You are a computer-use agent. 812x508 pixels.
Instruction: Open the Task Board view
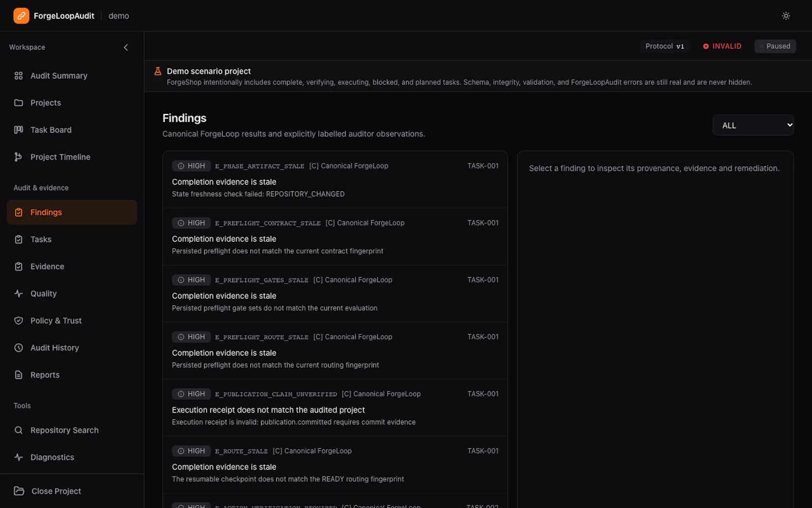[72, 130]
